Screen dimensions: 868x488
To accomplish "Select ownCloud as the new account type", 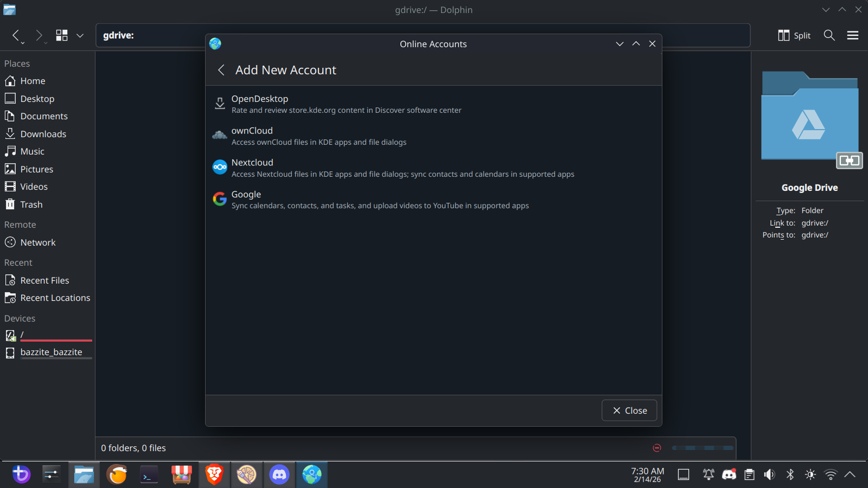I will pos(433,136).
